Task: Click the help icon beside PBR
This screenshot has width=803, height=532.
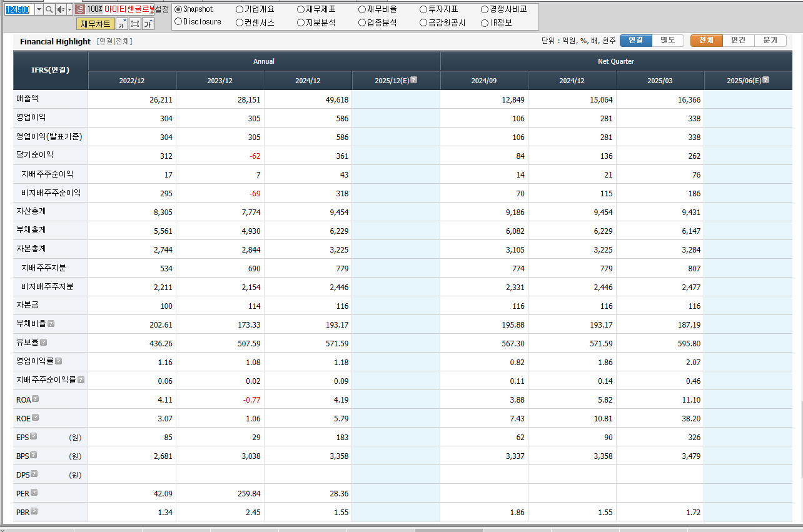Action: pyautogui.click(x=34, y=511)
